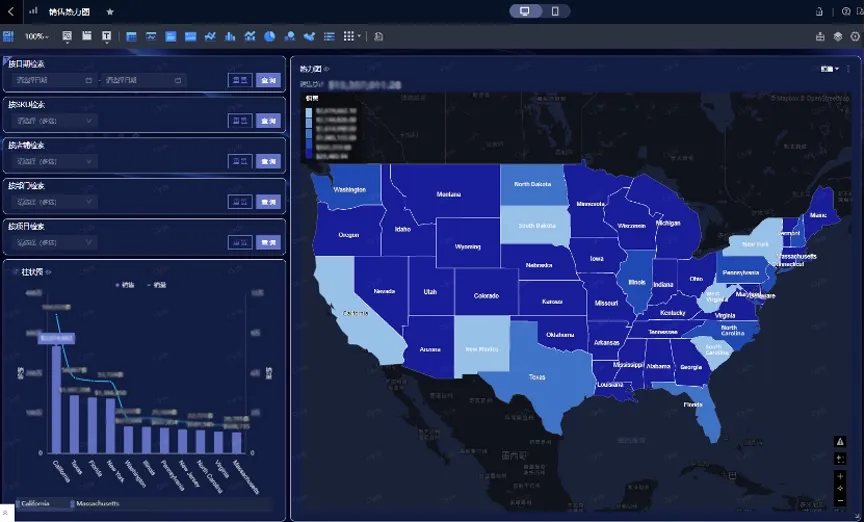Expand the SKU filter dropdown

tap(54, 120)
